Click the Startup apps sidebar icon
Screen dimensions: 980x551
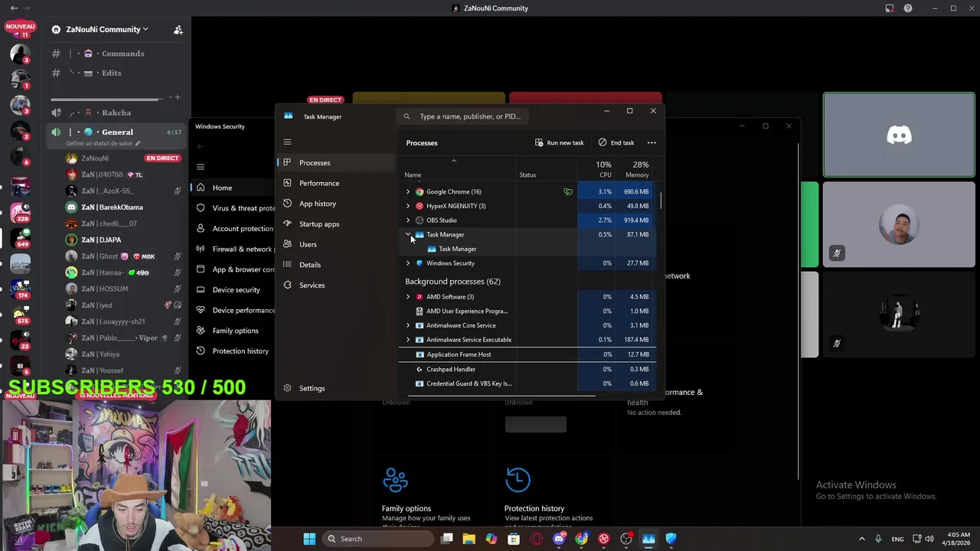point(287,223)
